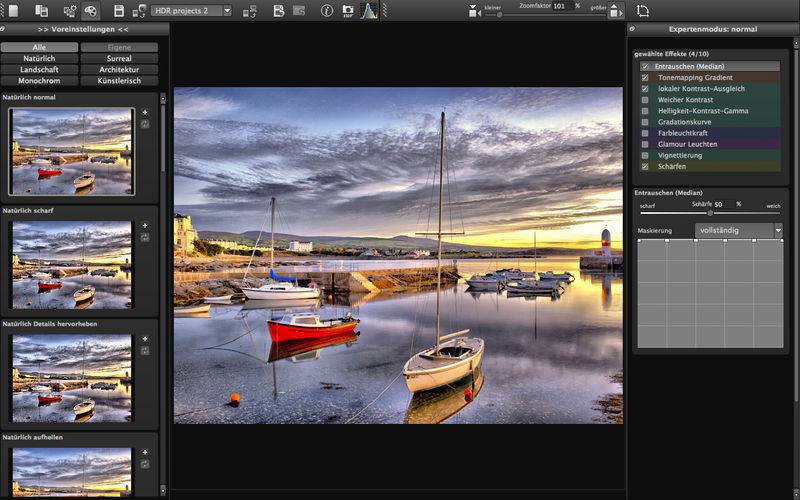The height and width of the screenshot is (500, 800).
Task: Select the Surreal presets category
Action: (119, 59)
